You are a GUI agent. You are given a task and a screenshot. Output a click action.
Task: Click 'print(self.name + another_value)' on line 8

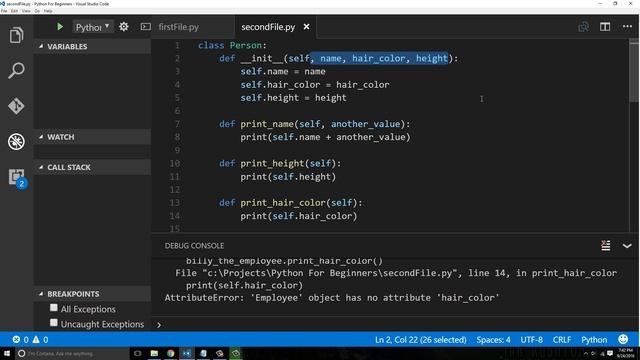325,137
